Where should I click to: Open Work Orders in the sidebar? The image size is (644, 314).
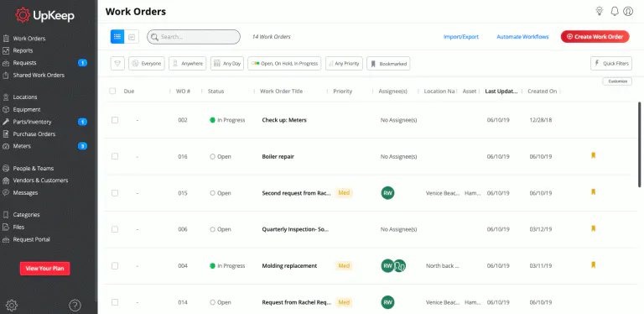click(29, 39)
